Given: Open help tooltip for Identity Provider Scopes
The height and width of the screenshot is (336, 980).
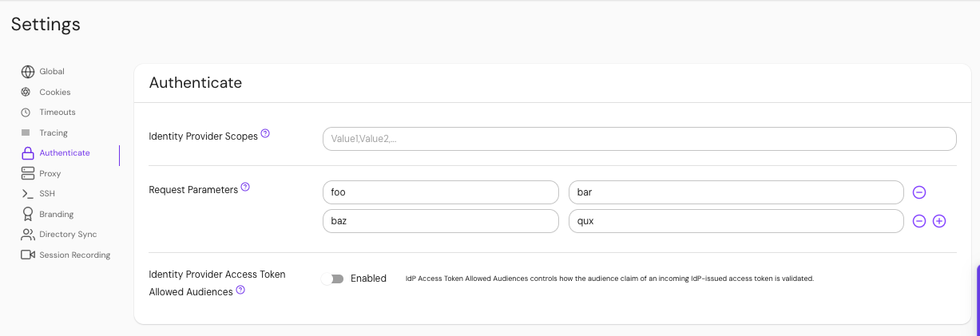Looking at the screenshot, I should pyautogui.click(x=265, y=133).
